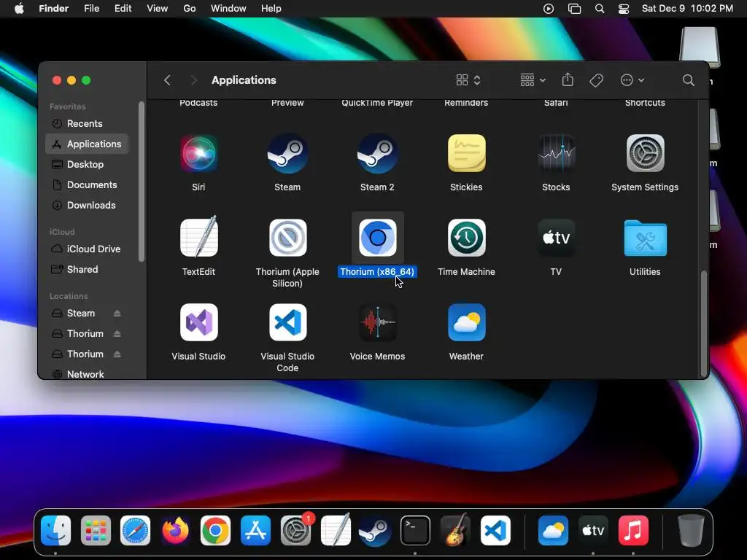Open Shared in the sidebar
747x560 pixels.
87,269
